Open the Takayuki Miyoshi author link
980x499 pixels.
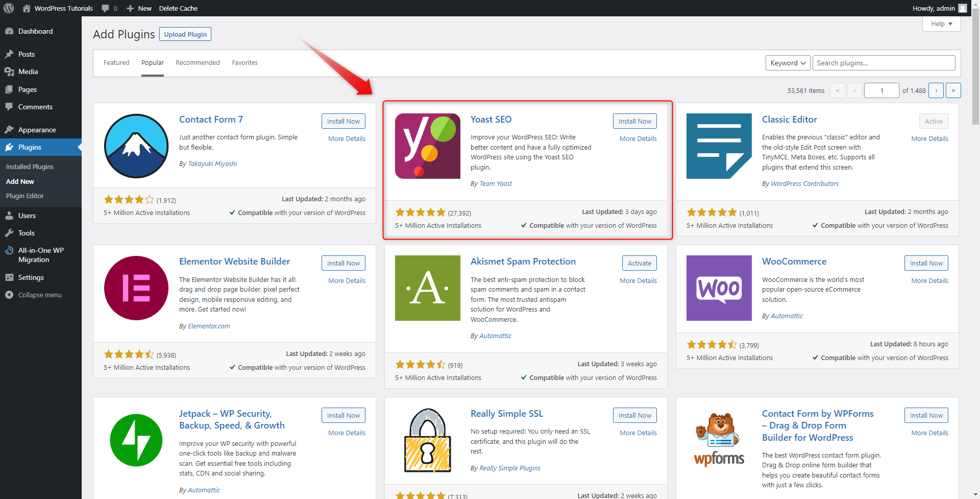pyautogui.click(x=212, y=163)
